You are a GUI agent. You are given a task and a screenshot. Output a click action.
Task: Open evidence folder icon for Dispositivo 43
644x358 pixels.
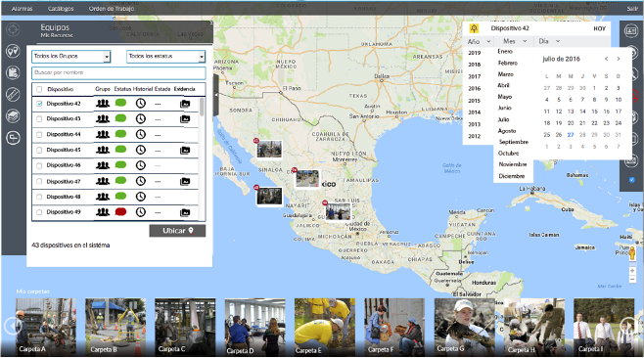tap(185, 118)
